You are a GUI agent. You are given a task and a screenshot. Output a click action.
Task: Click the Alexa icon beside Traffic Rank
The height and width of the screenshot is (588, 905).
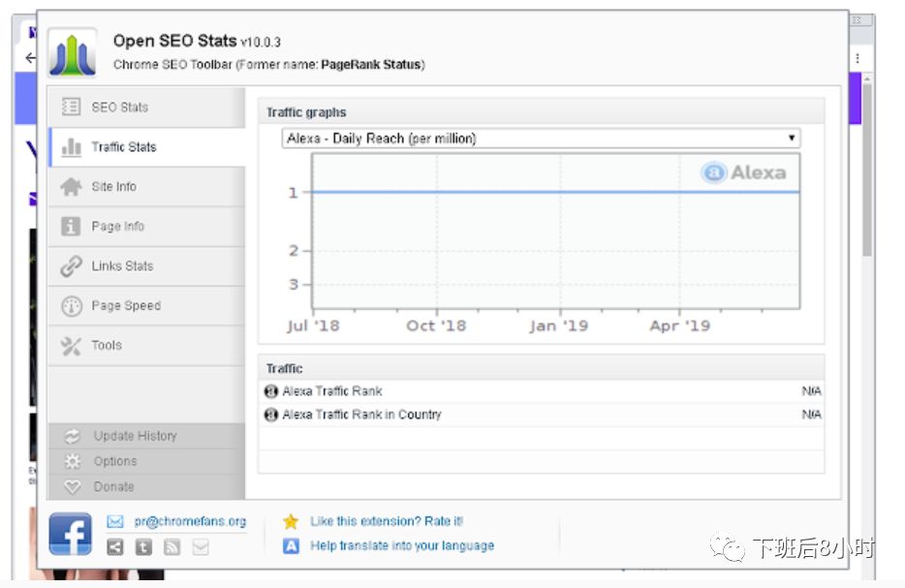(270, 391)
